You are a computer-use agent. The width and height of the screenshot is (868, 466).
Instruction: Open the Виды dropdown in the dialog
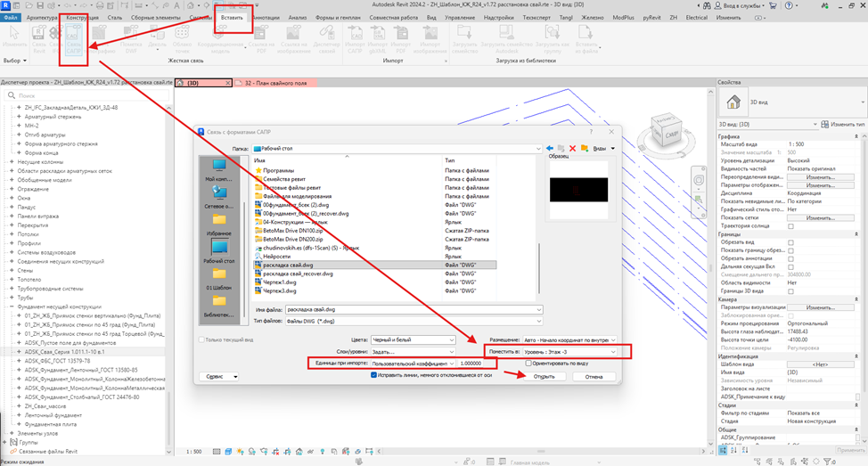click(x=604, y=148)
